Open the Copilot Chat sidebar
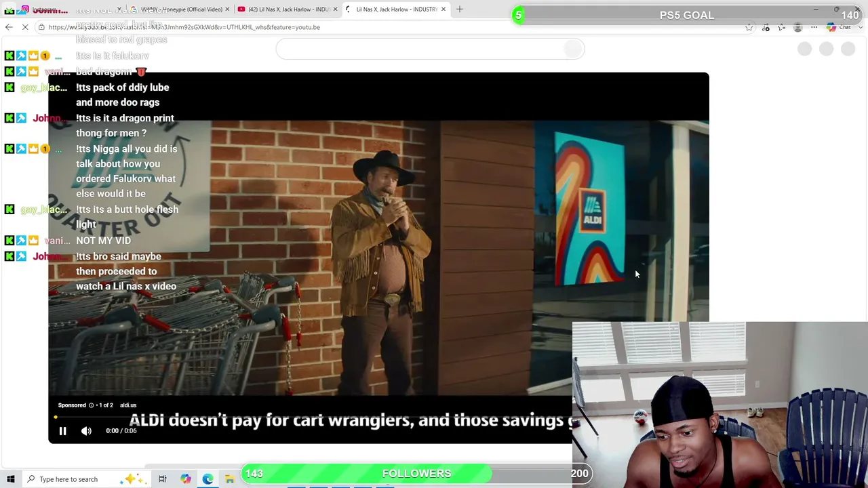Screen dimensions: 868x488 838,27
